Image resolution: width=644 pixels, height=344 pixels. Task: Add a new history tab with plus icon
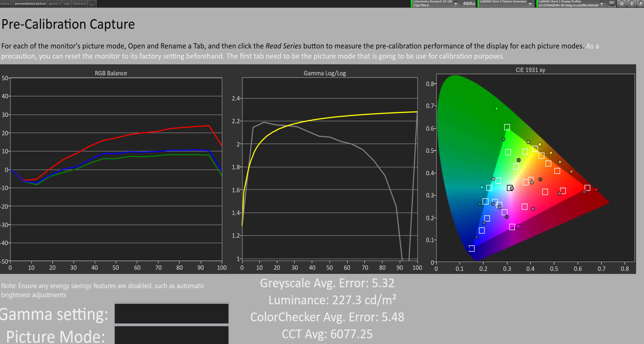click(x=92, y=4)
